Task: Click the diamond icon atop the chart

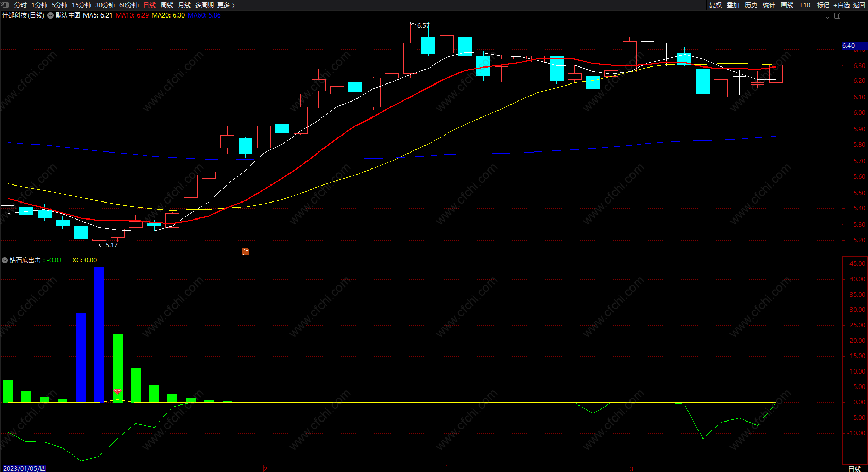Action: pos(828,15)
